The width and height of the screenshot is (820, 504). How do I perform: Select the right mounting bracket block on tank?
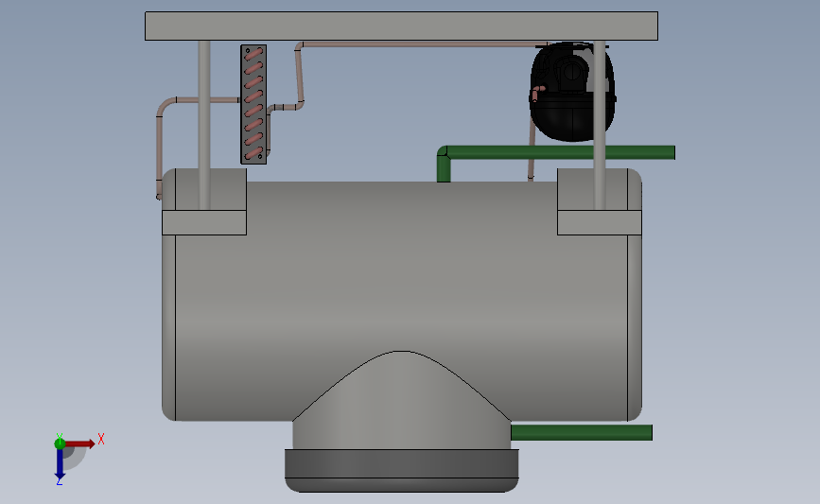[600, 223]
